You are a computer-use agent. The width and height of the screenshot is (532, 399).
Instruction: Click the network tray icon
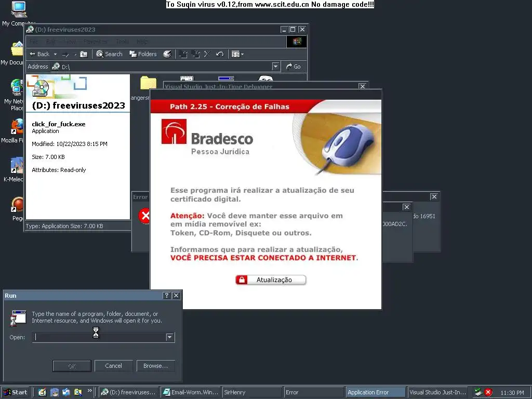pos(478,392)
